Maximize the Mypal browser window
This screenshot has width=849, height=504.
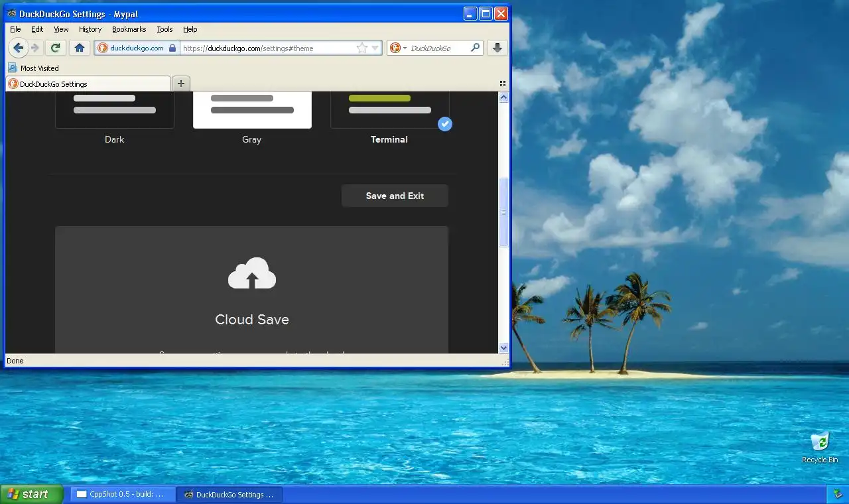(x=486, y=13)
